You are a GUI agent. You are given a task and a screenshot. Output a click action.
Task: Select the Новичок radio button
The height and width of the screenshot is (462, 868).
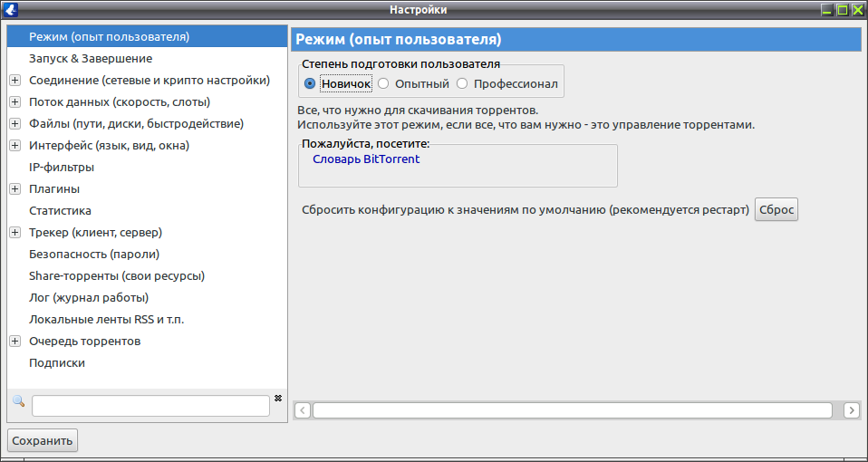tap(310, 84)
